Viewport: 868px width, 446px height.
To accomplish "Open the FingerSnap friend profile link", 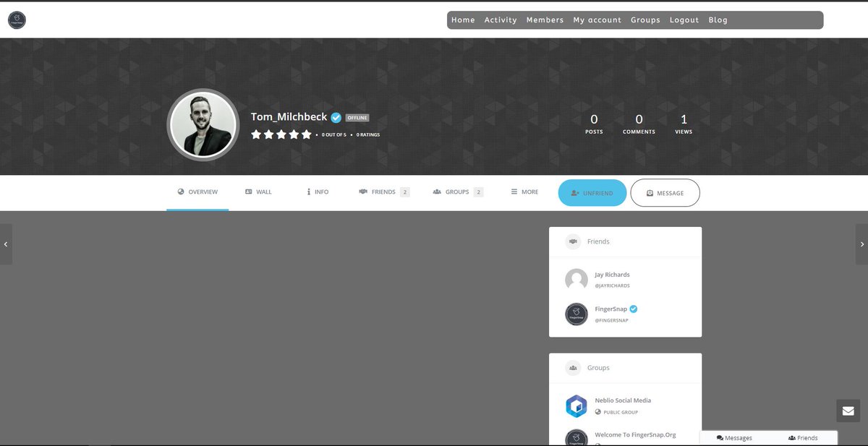I will pos(610,309).
